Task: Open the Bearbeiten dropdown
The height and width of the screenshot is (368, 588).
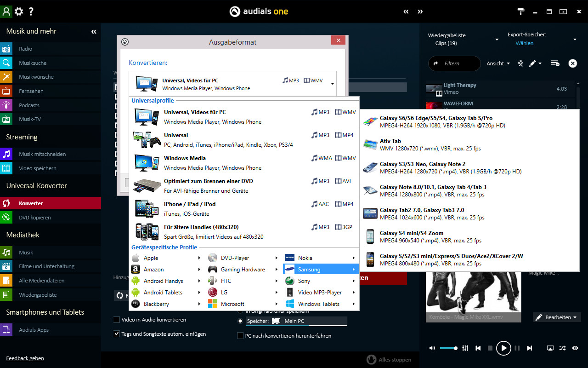Action: [x=557, y=317]
